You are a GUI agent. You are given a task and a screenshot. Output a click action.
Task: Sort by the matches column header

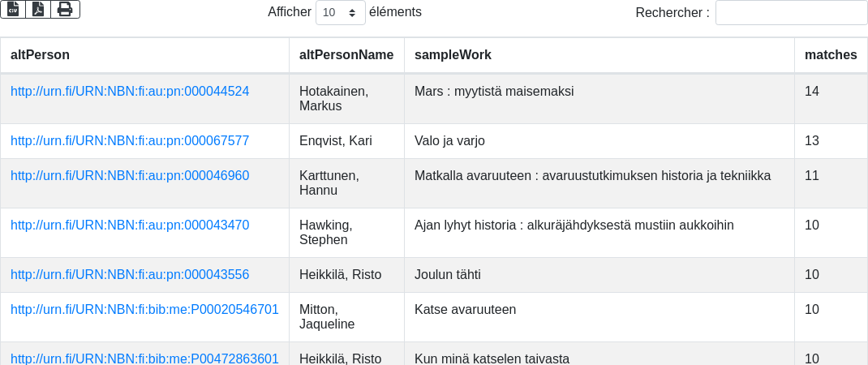point(831,55)
